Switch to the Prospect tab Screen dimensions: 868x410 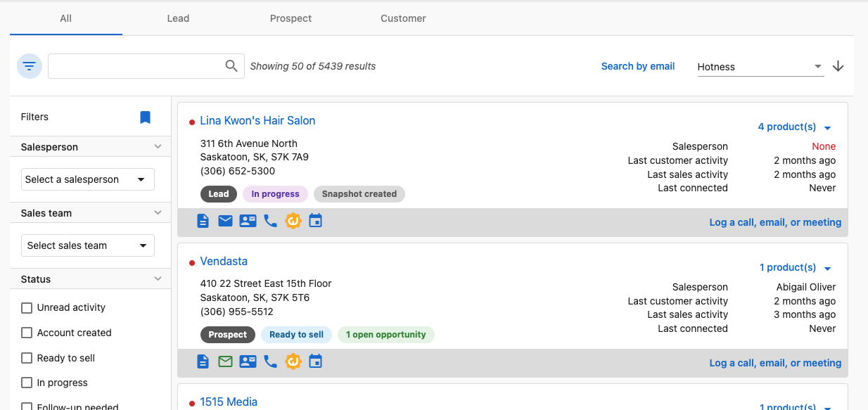(x=291, y=18)
